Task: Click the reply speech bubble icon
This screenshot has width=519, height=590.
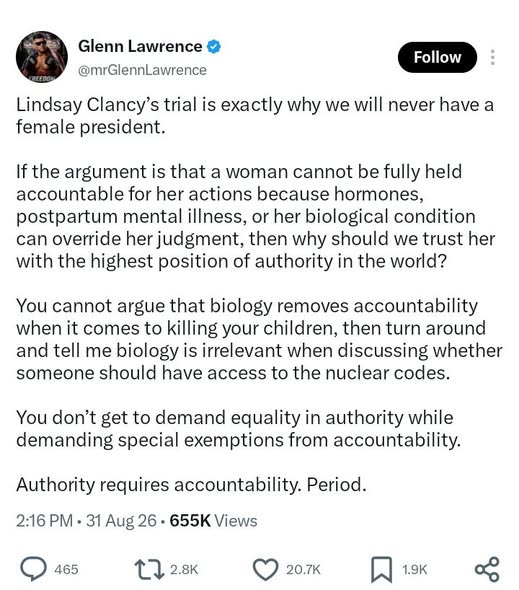Action: (x=34, y=569)
